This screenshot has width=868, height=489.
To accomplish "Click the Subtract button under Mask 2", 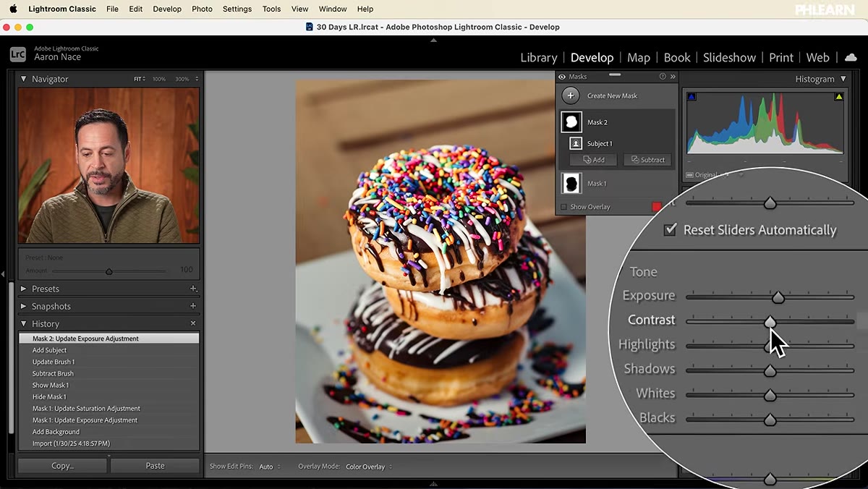I will pyautogui.click(x=647, y=160).
